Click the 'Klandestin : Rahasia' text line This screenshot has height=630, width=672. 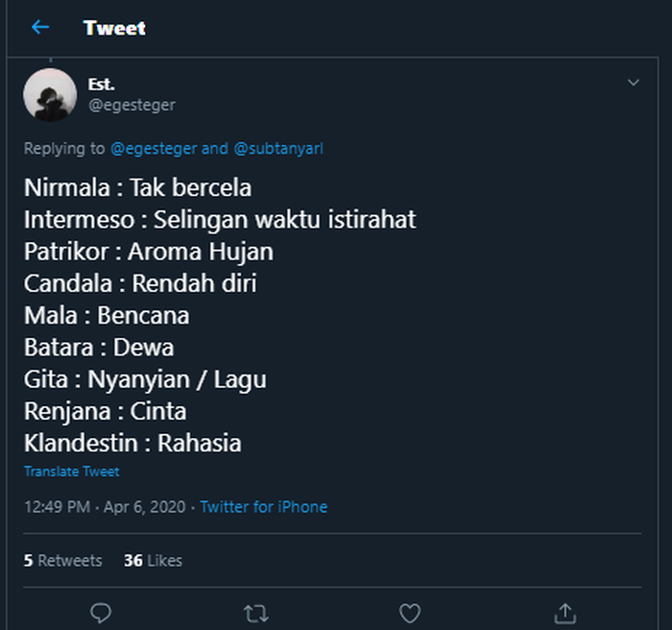tap(132, 443)
